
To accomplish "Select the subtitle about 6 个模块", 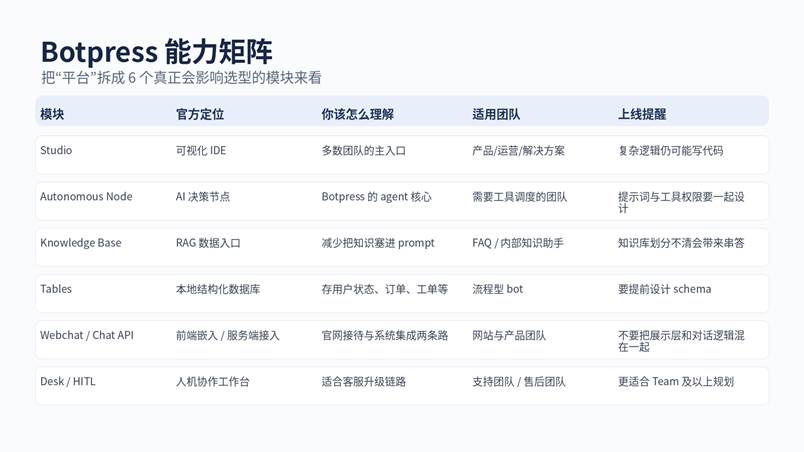I will click(x=181, y=78).
